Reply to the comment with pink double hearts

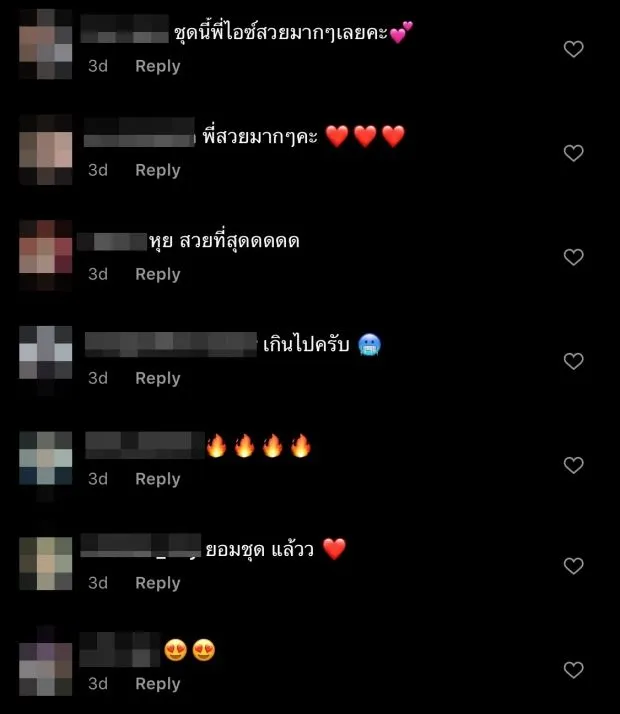(158, 66)
